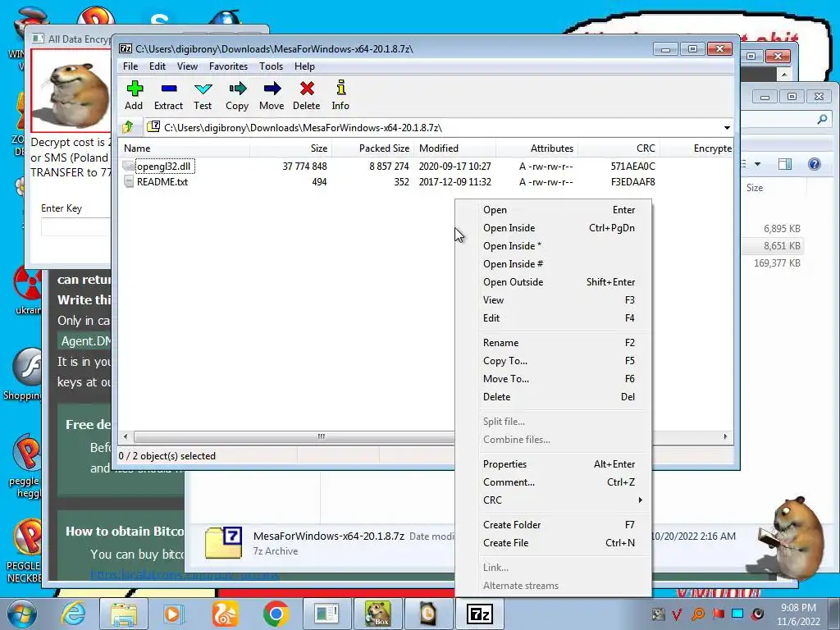Switch to 7-Zip taskbar button
The image size is (840, 630).
point(479,614)
